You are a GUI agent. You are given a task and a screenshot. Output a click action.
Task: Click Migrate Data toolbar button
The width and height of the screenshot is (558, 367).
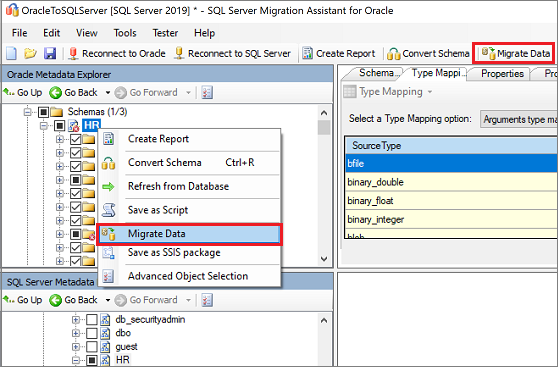(516, 53)
